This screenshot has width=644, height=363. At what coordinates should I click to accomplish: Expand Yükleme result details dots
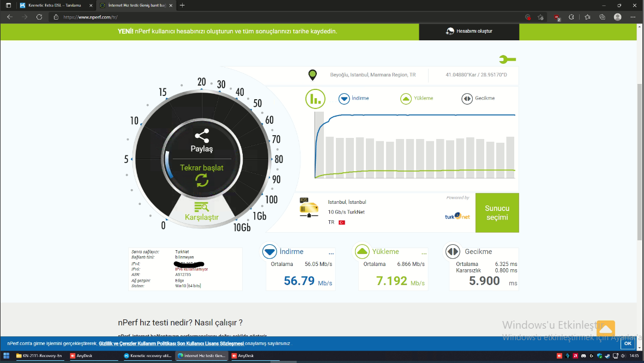(424, 253)
